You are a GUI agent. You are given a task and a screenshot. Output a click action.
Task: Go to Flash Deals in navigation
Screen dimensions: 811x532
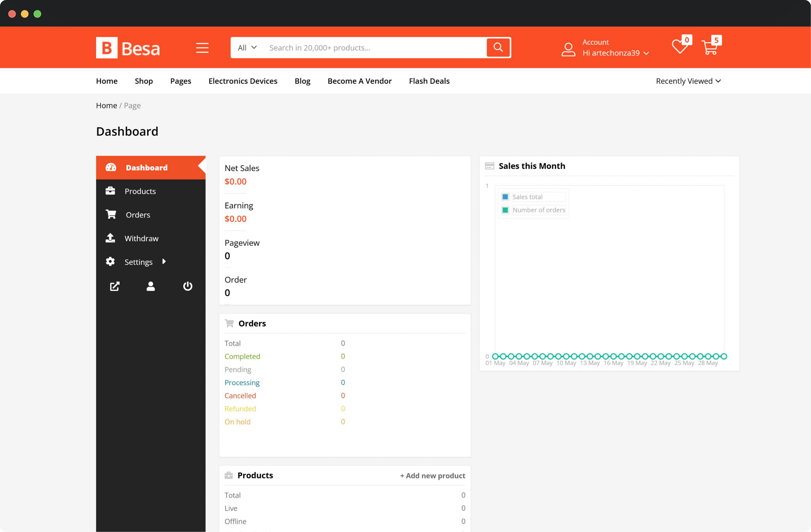[x=429, y=81]
